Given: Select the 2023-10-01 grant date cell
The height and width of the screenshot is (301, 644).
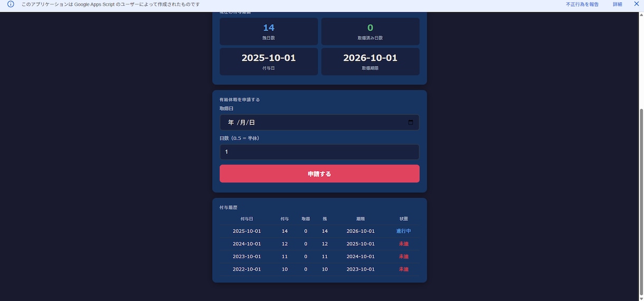Looking at the screenshot, I should pos(247,257).
